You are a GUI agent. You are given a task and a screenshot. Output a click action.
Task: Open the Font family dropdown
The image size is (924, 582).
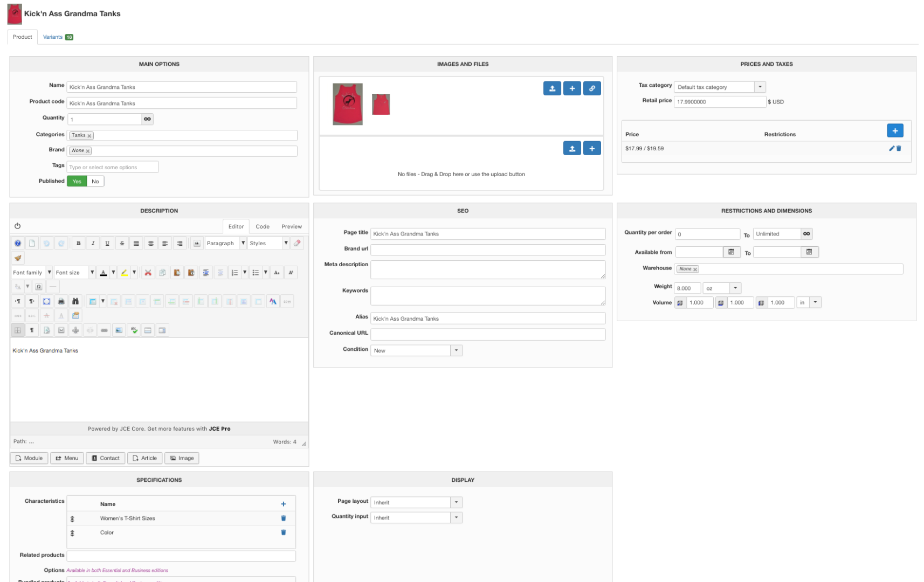click(x=32, y=273)
